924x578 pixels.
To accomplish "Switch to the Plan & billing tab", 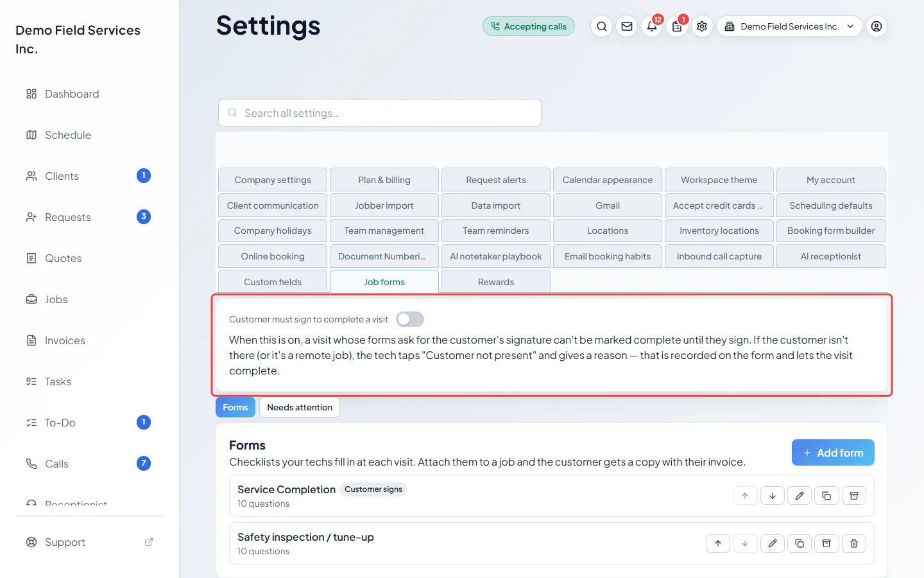I will pos(384,180).
